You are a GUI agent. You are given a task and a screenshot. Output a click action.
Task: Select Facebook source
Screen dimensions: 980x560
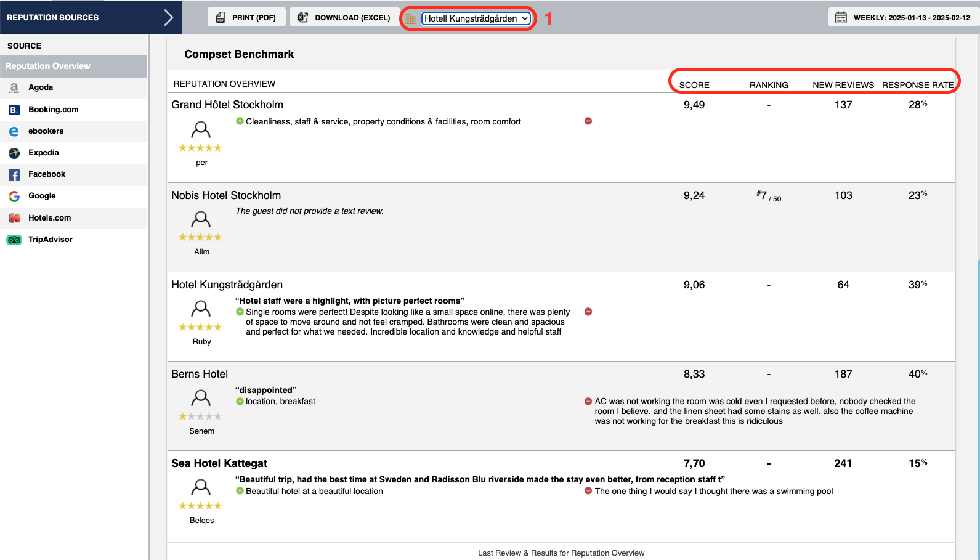click(x=73, y=174)
